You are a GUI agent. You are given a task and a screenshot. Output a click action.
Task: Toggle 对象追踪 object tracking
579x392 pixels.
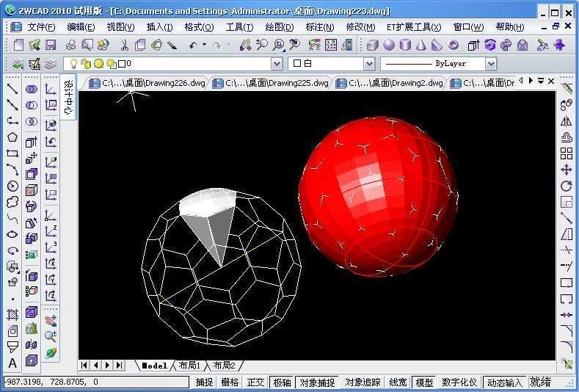[363, 382]
